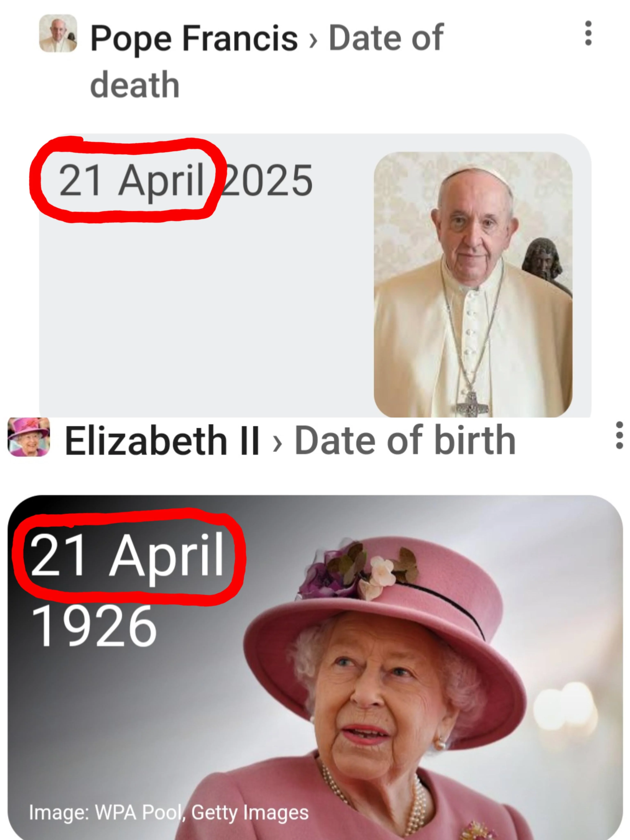The height and width of the screenshot is (840, 630).
Task: Click the Pope Francis small avatar icon
Action: [58, 33]
